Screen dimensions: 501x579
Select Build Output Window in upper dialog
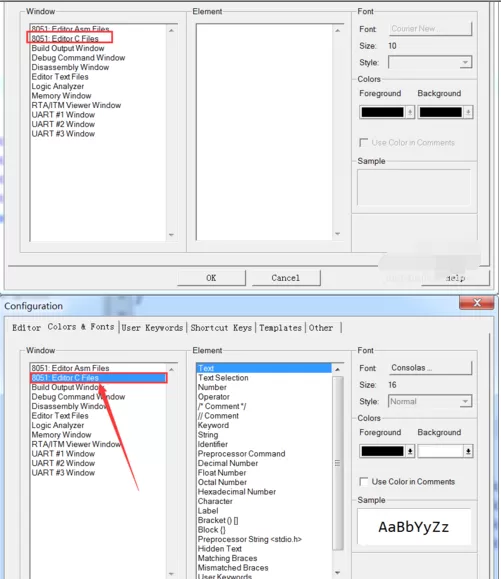pyautogui.click(x=68, y=48)
